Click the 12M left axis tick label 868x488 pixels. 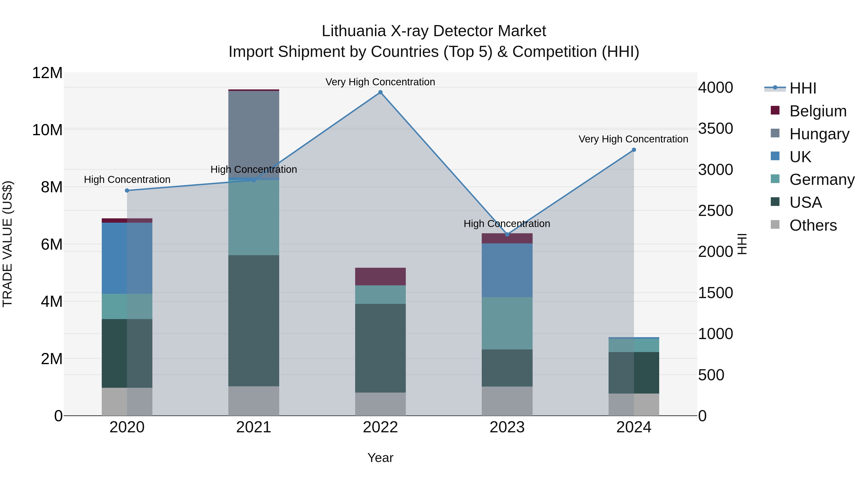47,73
